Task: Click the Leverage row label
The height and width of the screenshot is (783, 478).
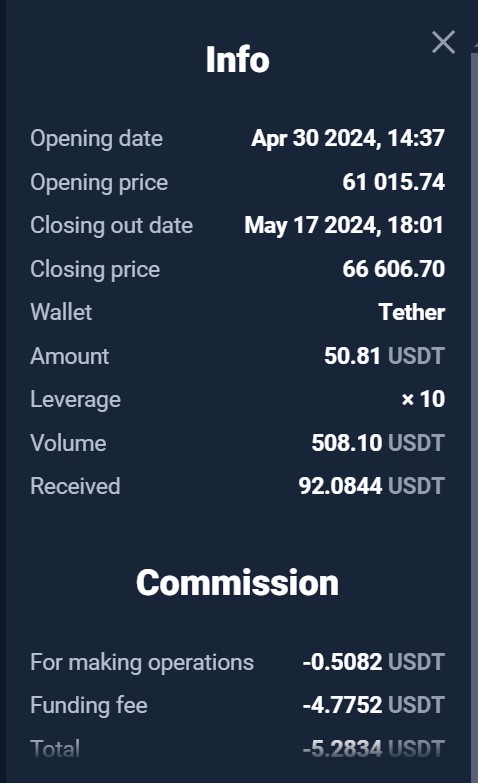Action: (75, 399)
